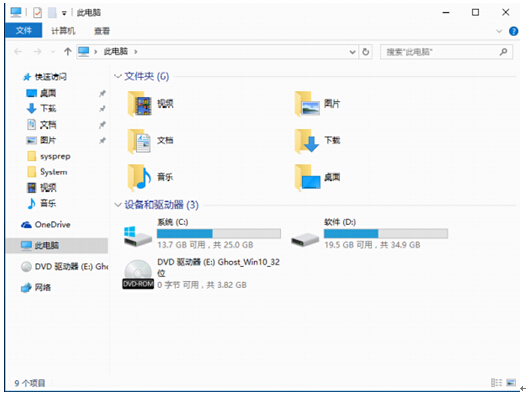Unpin 下载 using its pin icon
The height and width of the screenshot is (395, 526).
102,109
